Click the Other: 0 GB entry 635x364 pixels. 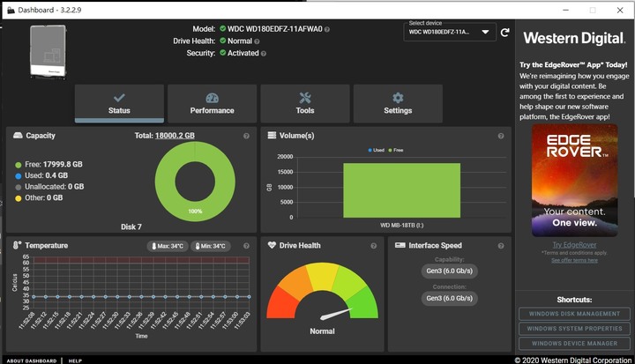39,198
